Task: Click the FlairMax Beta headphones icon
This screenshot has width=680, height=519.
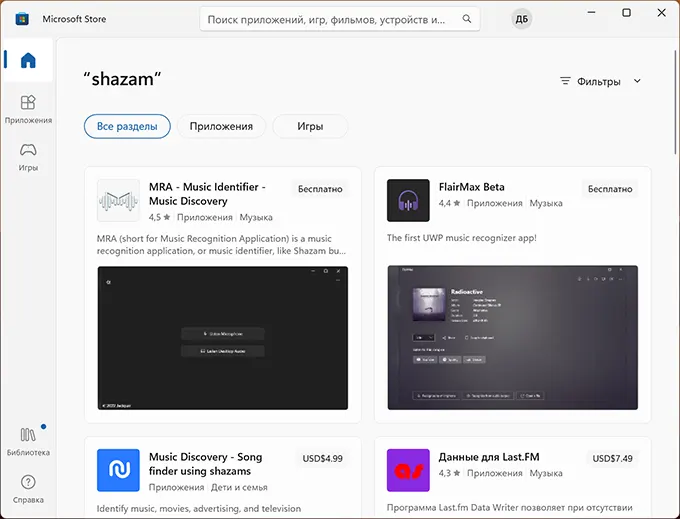Action: click(408, 200)
